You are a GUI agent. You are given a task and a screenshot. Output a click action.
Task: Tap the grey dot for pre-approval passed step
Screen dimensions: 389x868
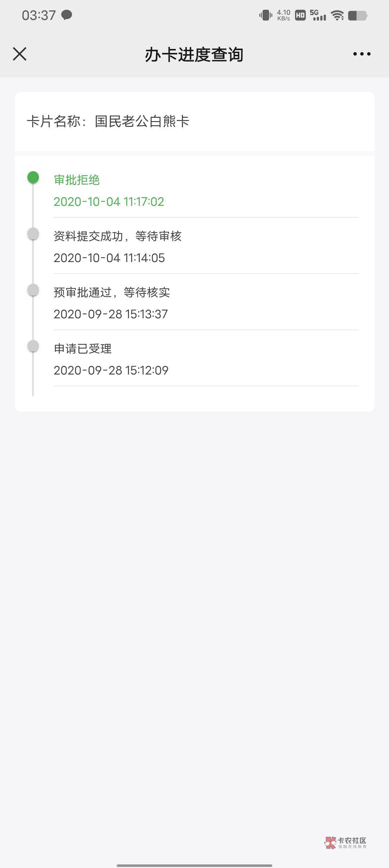[33, 290]
